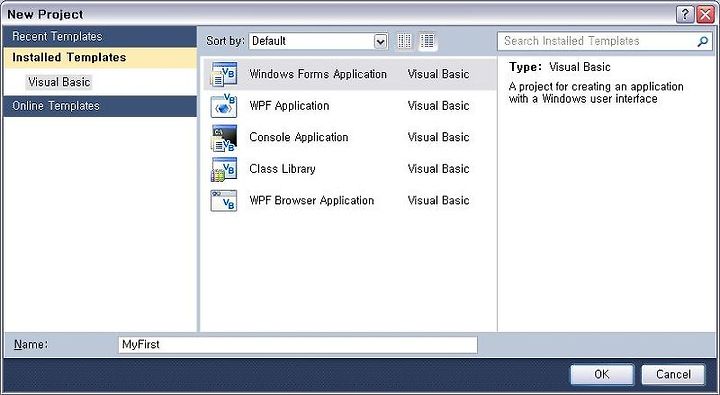This screenshot has width=720, height=395.
Task: Select the Console Application template icon
Action: click(224, 137)
